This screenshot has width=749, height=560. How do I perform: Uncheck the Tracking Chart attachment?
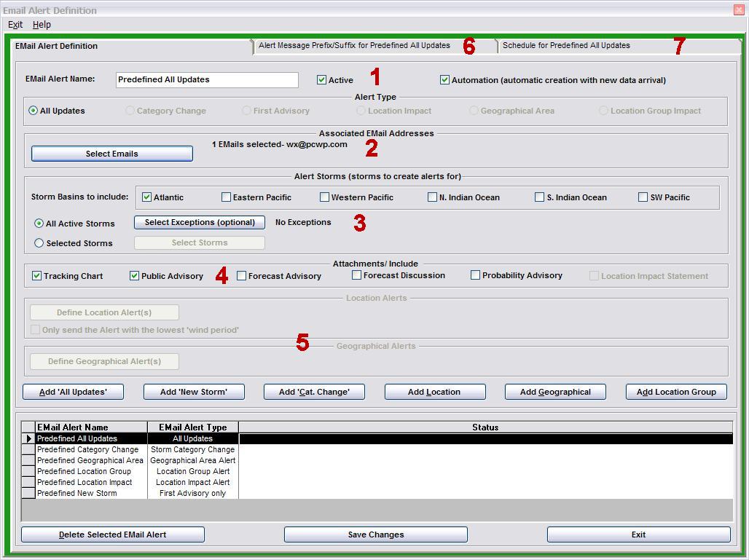(36, 276)
